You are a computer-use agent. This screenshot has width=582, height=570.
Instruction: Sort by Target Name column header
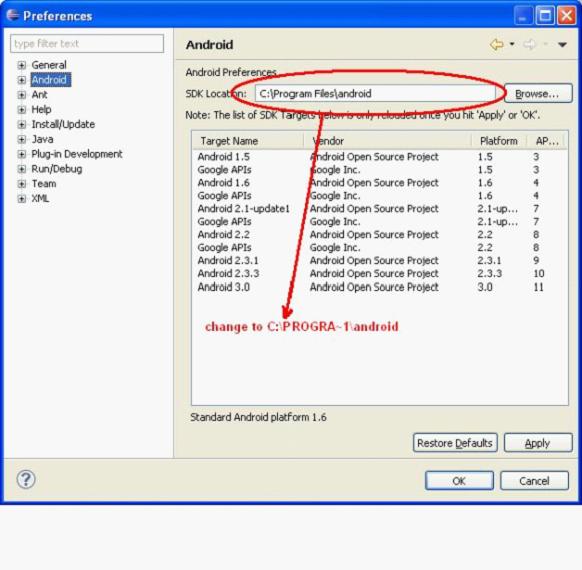[x=248, y=141]
